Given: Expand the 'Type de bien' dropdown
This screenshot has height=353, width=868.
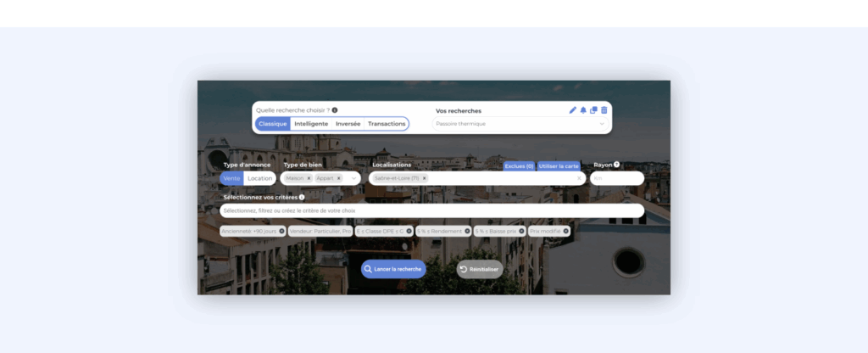Looking at the screenshot, I should 353,178.
